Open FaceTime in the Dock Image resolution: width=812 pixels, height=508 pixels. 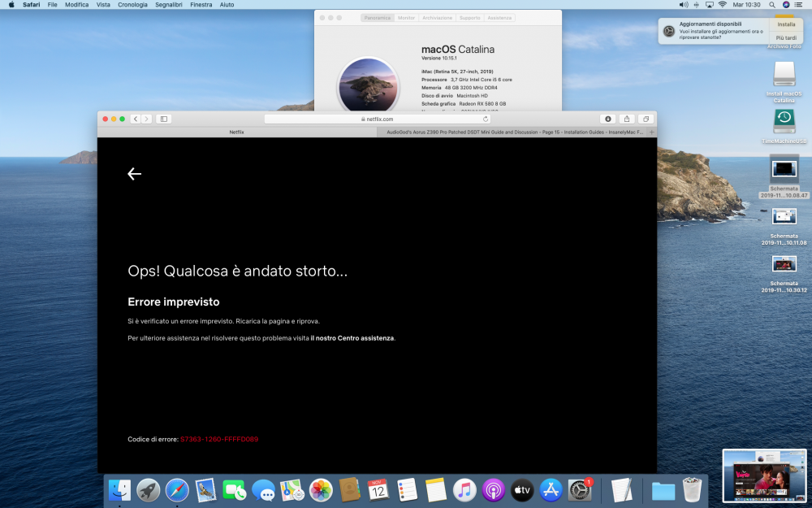pyautogui.click(x=235, y=489)
